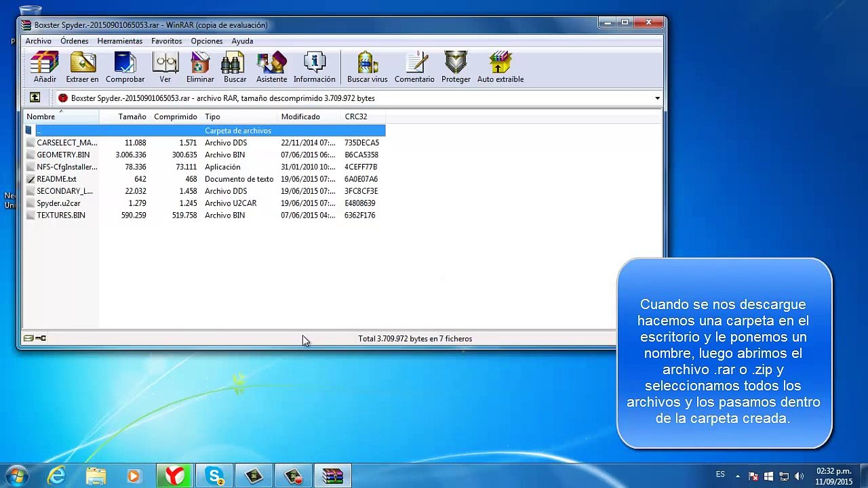Click the size value 3.006.336
The width and height of the screenshot is (868, 488).
coord(131,155)
